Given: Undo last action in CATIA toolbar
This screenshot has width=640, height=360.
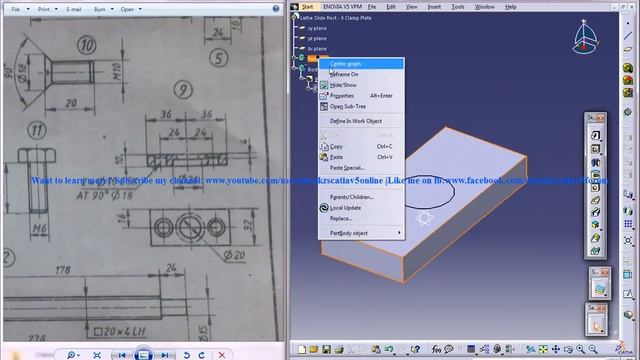Looking at the screenshot, I should point(388,349).
